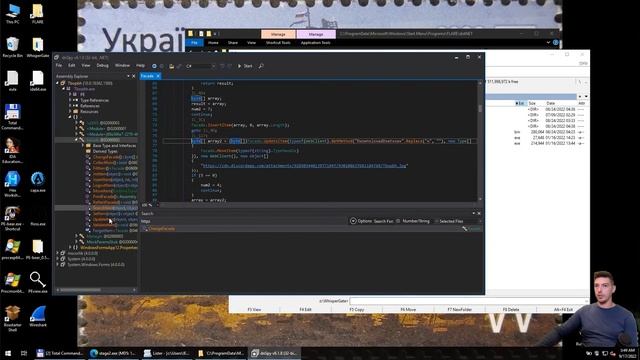Open the dnSpy Debug menu
This screenshot has height=360, width=640.
point(102,65)
